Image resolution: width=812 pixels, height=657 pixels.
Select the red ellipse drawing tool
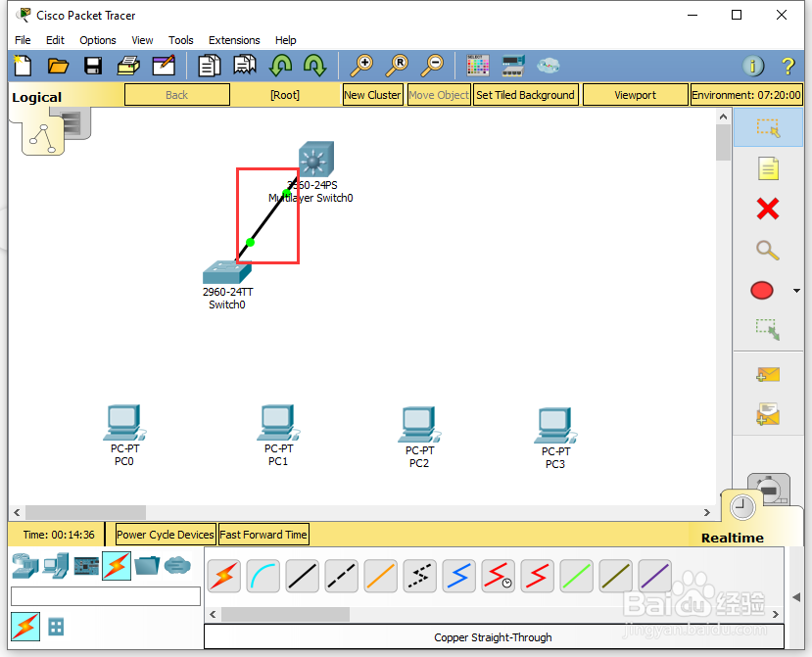762,291
